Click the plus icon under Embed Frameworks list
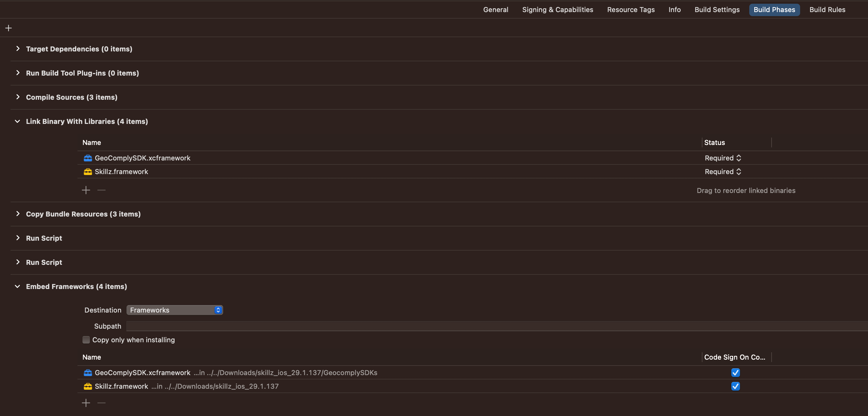This screenshot has width=868, height=416. (86, 403)
